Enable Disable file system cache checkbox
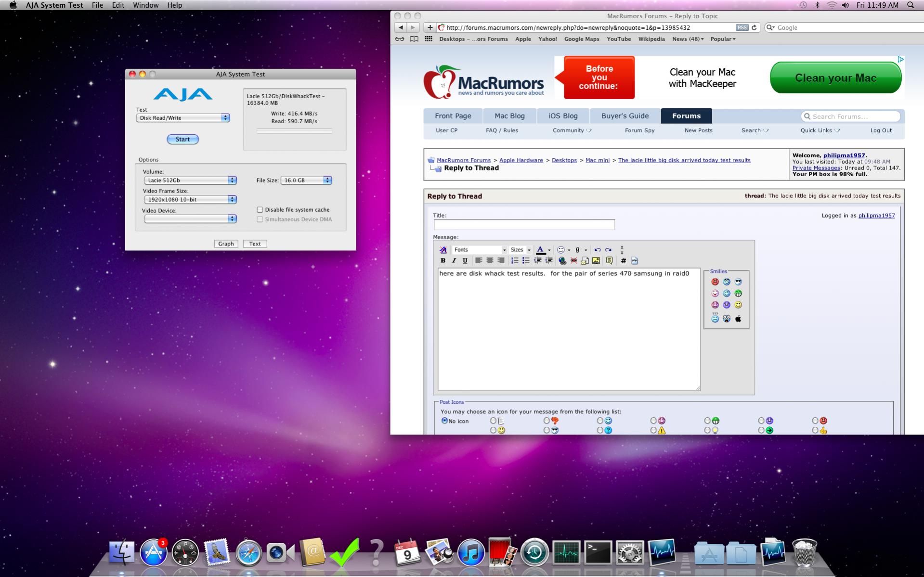This screenshot has width=924, height=577. click(260, 210)
